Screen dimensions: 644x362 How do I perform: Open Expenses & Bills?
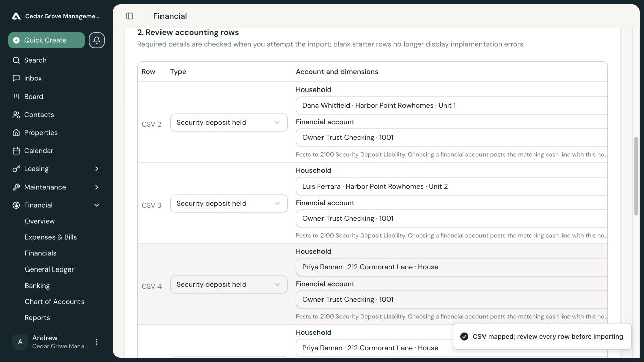pyautogui.click(x=51, y=237)
